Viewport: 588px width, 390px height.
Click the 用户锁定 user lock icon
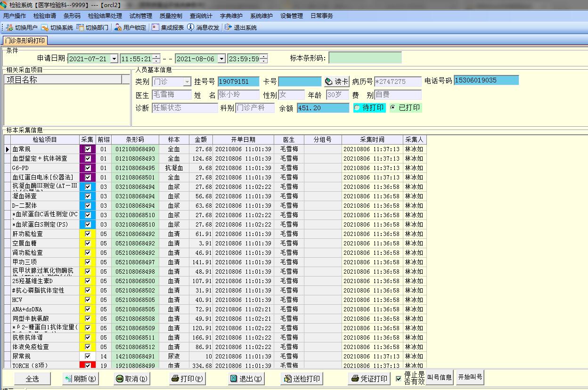(118, 28)
